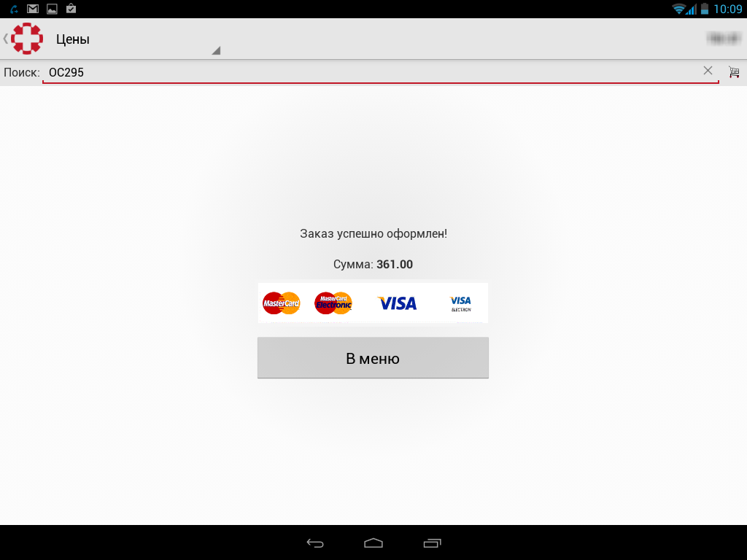The image size is (747, 560).
Task: Choose the MasterCard payment logo
Action: [x=282, y=303]
